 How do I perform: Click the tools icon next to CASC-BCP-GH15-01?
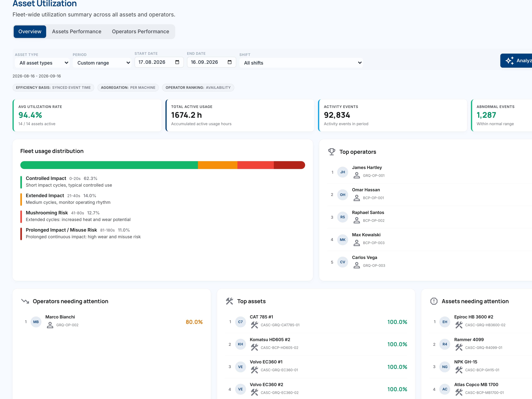(x=459, y=370)
